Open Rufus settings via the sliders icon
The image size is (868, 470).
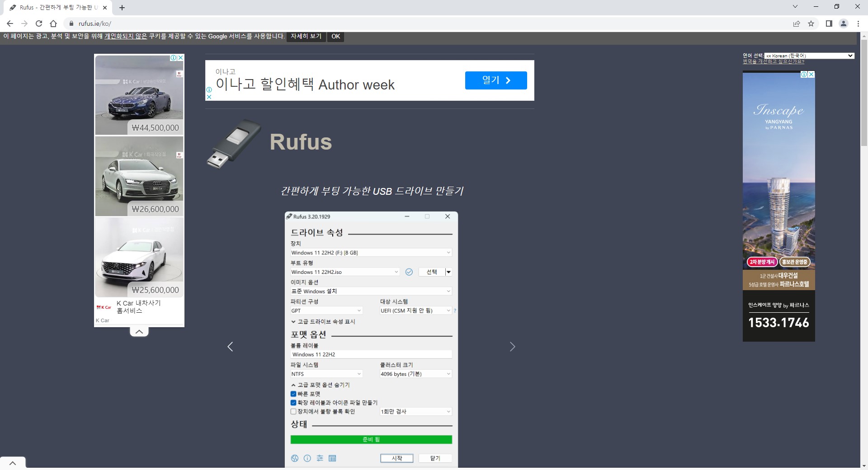320,458
